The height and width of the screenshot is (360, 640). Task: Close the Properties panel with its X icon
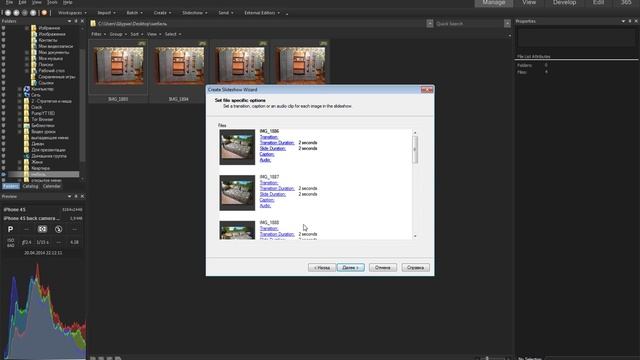pos(636,21)
